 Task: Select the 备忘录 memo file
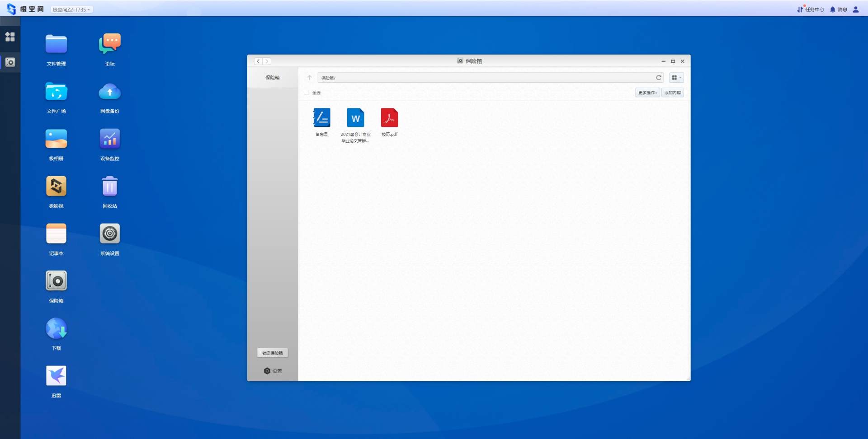(x=321, y=122)
